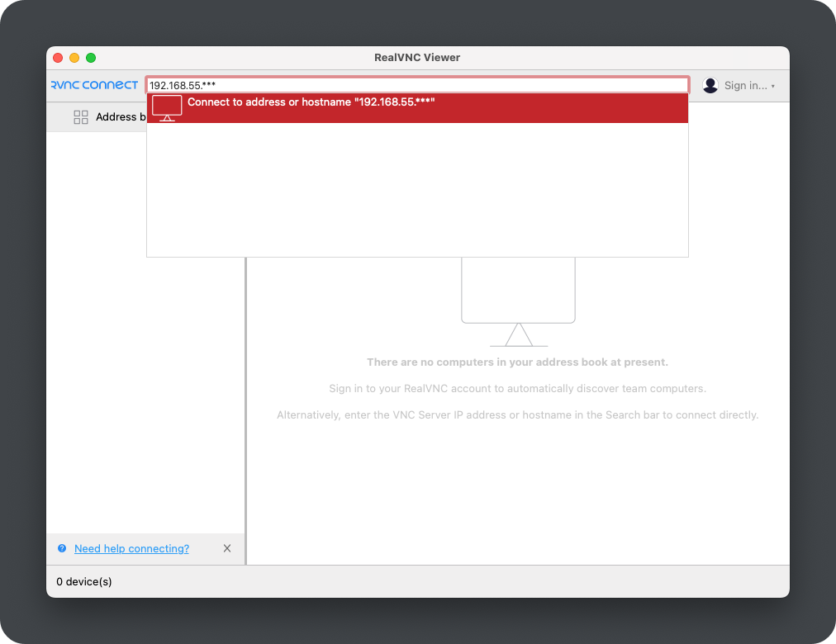The width and height of the screenshot is (836, 644).
Task: Click the 0 device(s) status text
Action: coord(84,582)
